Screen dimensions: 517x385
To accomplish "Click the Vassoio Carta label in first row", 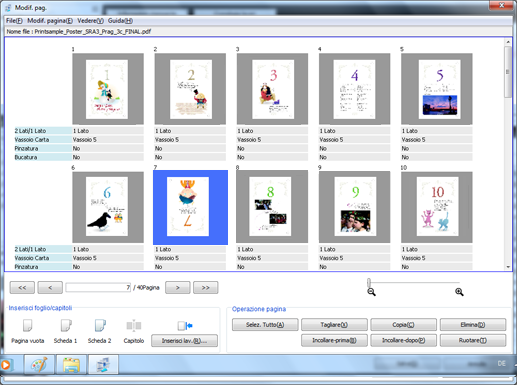I will pyautogui.click(x=43, y=140).
